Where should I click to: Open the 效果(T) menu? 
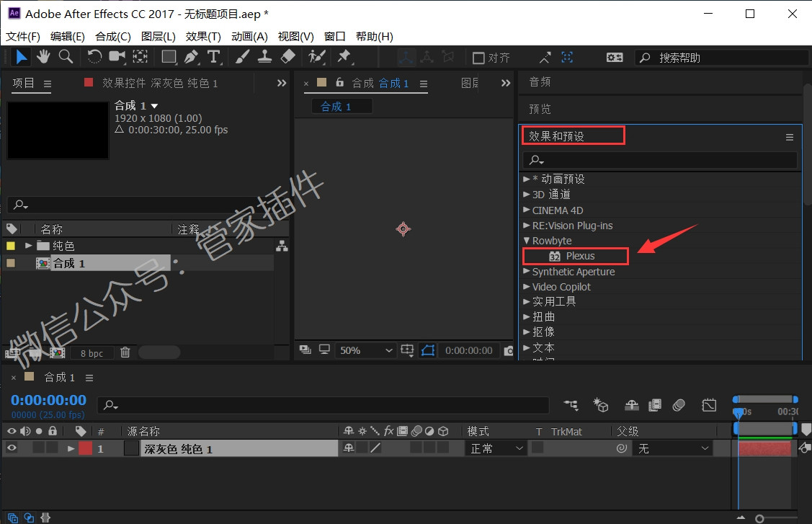pyautogui.click(x=203, y=36)
